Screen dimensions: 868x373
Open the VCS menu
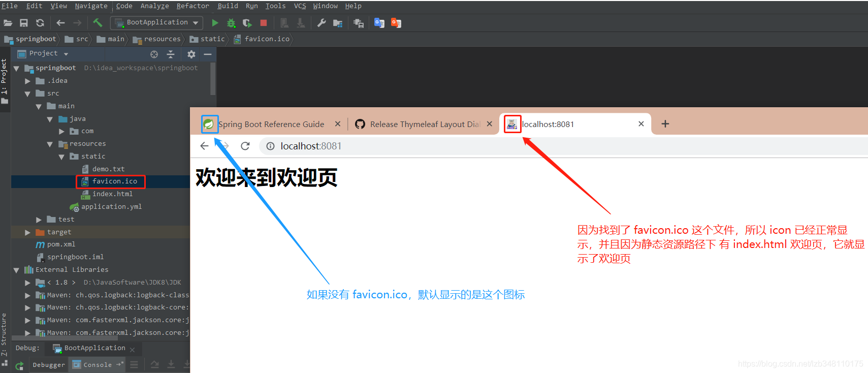click(300, 6)
